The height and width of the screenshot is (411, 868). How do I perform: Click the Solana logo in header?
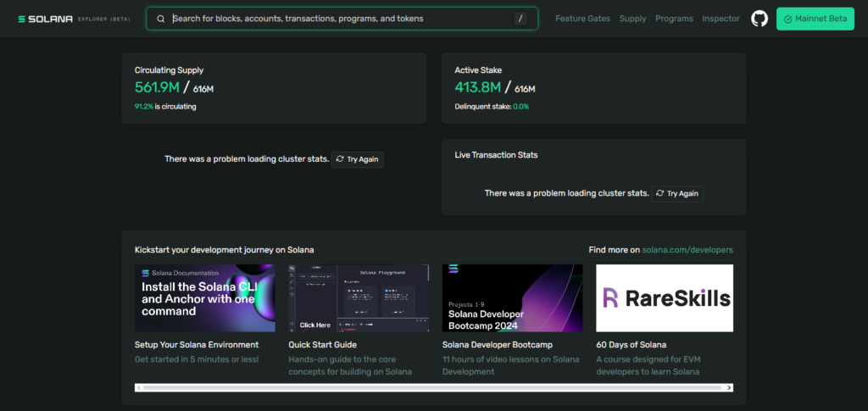75,19
